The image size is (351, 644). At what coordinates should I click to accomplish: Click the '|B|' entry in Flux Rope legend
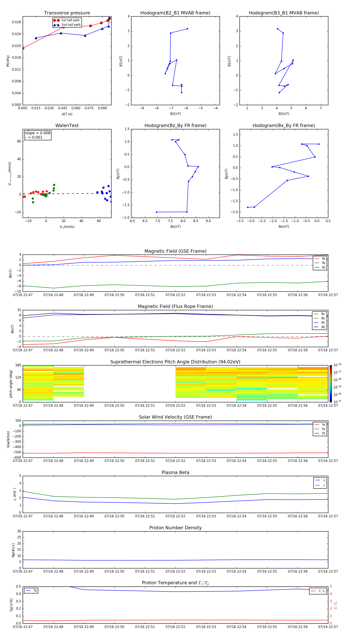(x=320, y=327)
